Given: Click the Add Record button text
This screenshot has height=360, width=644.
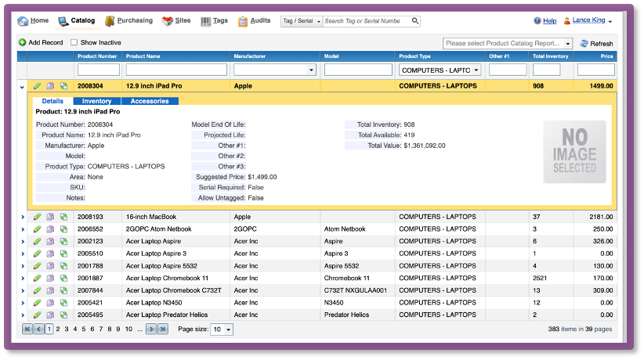Looking at the screenshot, I should (x=45, y=42).
